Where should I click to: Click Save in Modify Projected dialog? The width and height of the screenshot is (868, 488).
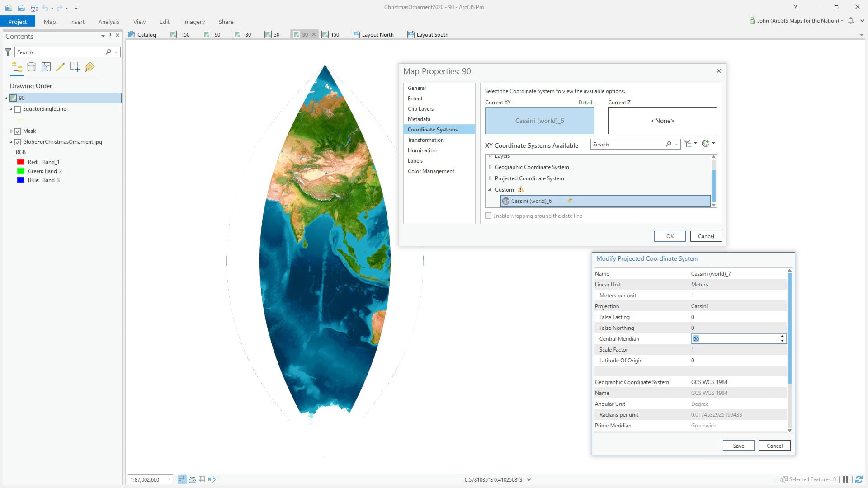tap(738, 446)
